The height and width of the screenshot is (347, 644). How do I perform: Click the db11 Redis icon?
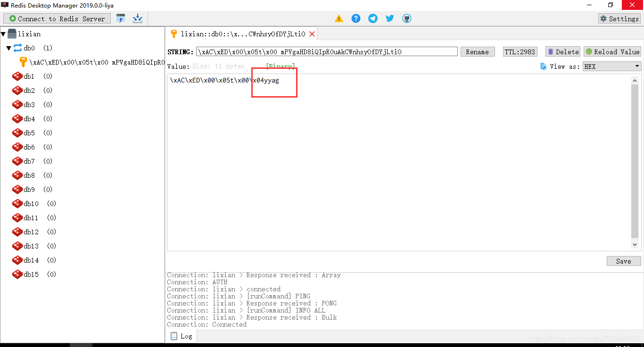pyautogui.click(x=17, y=218)
